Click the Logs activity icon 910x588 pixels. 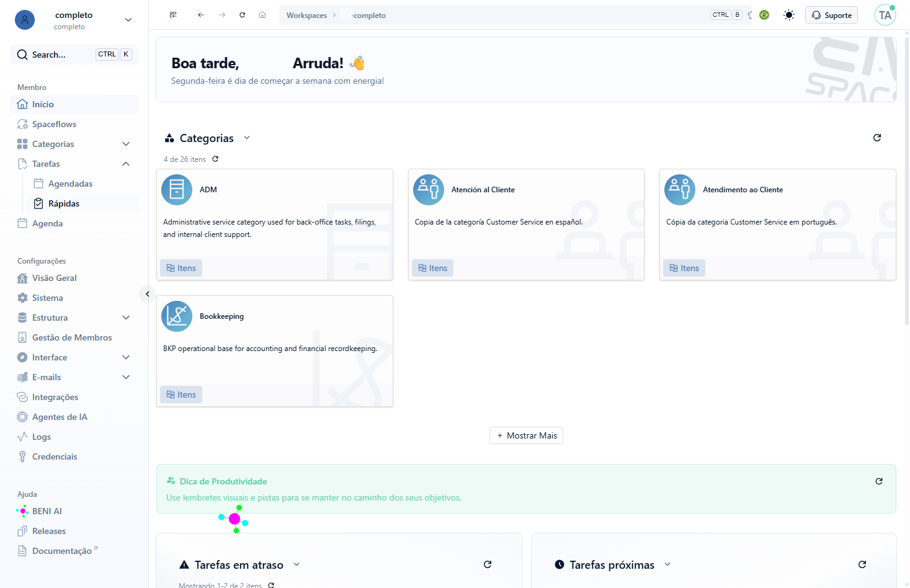(22, 437)
